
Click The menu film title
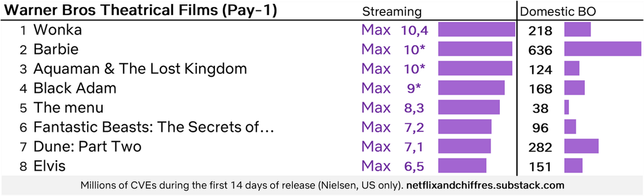68,108
